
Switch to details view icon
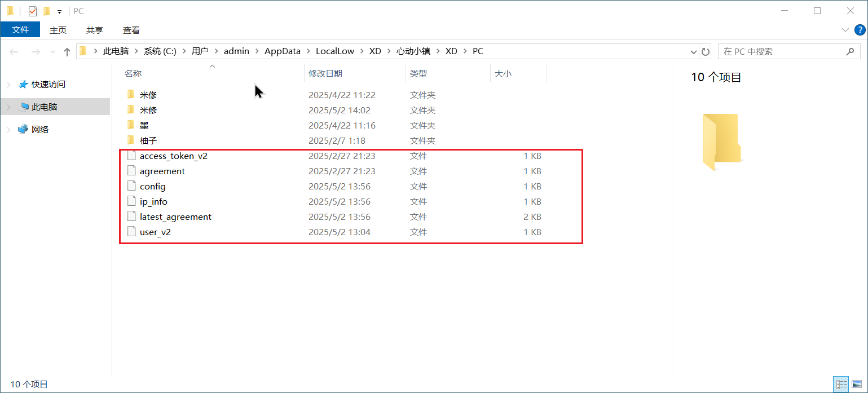tap(841, 384)
